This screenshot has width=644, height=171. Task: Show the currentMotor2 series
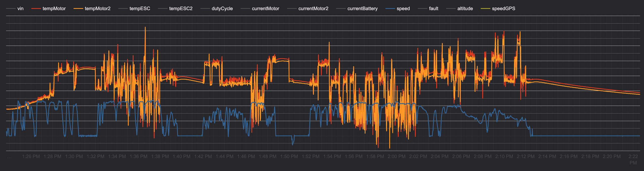(313, 9)
